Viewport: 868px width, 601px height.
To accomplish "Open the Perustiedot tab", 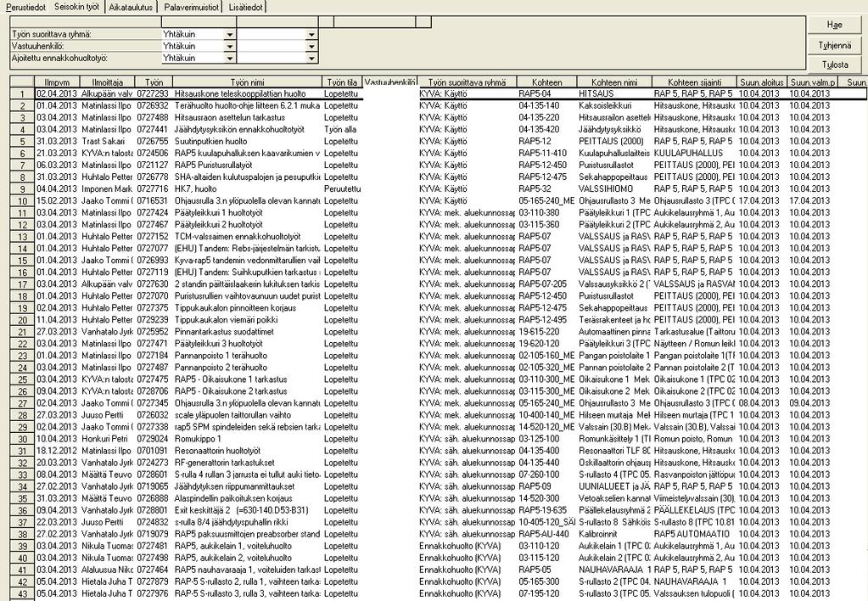I will [25, 7].
